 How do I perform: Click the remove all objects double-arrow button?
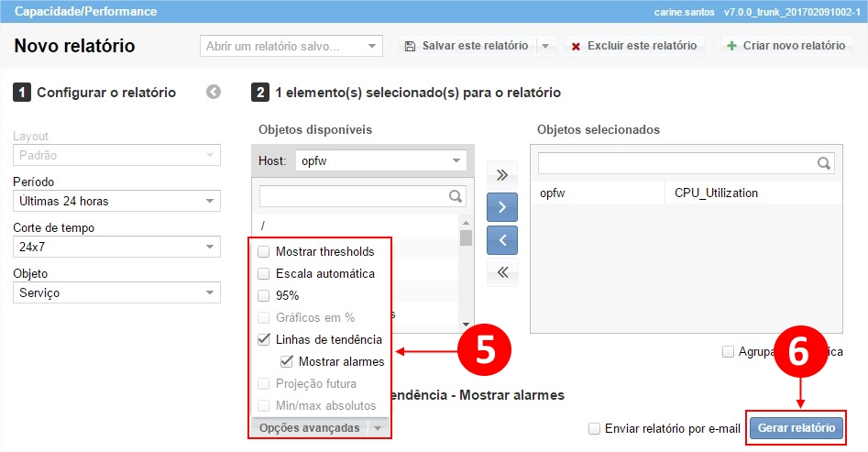[501, 271]
